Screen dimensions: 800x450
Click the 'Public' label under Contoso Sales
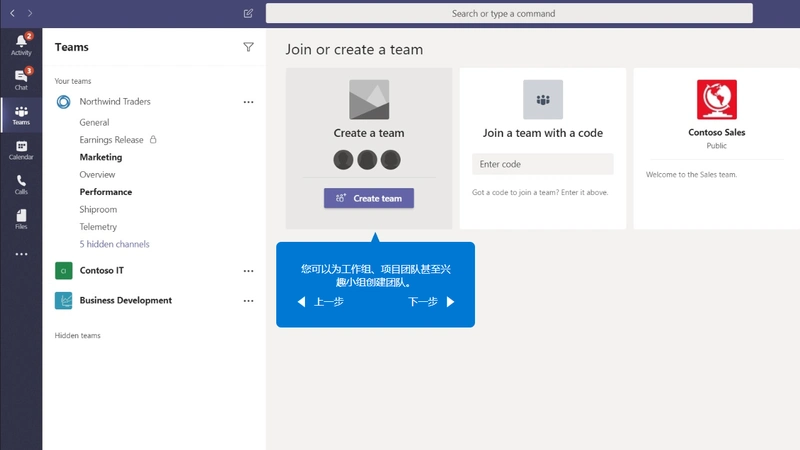(x=716, y=146)
